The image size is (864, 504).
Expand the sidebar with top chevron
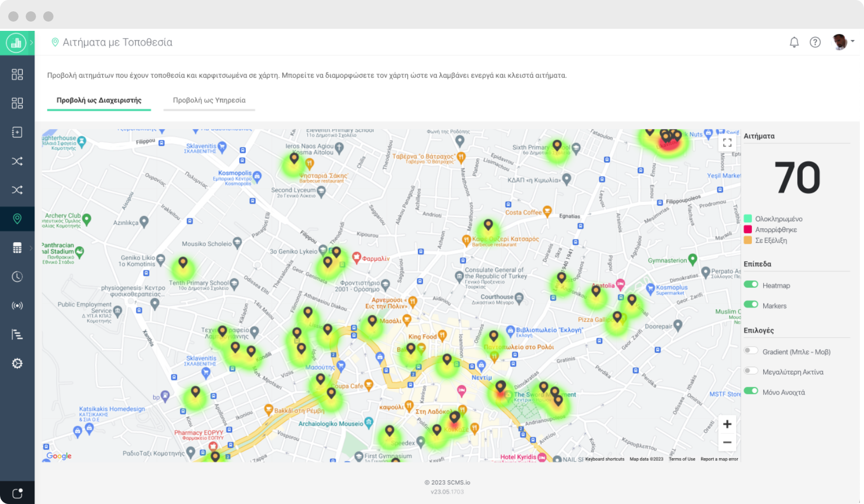pyautogui.click(x=31, y=43)
